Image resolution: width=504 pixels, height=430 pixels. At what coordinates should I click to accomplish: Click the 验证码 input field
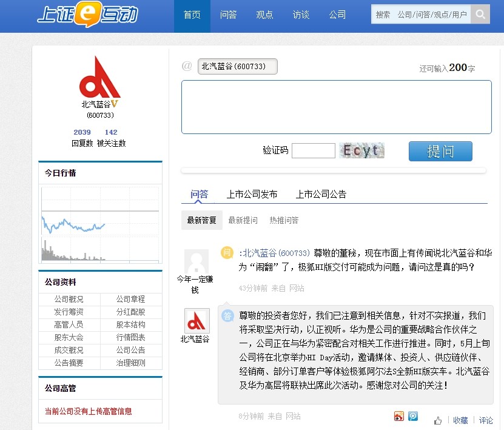pos(314,150)
